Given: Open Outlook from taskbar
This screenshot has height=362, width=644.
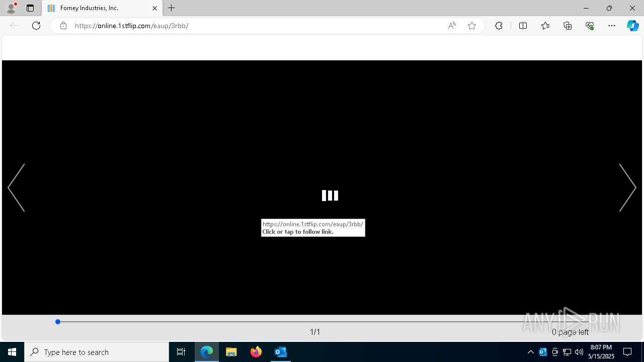Looking at the screenshot, I should [281, 352].
